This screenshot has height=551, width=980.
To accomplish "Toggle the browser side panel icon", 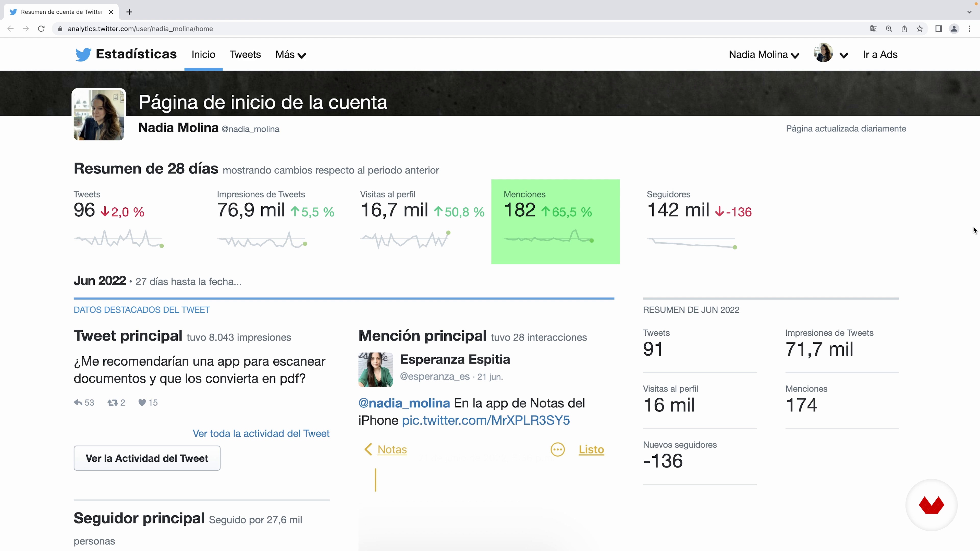I will pyautogui.click(x=939, y=29).
